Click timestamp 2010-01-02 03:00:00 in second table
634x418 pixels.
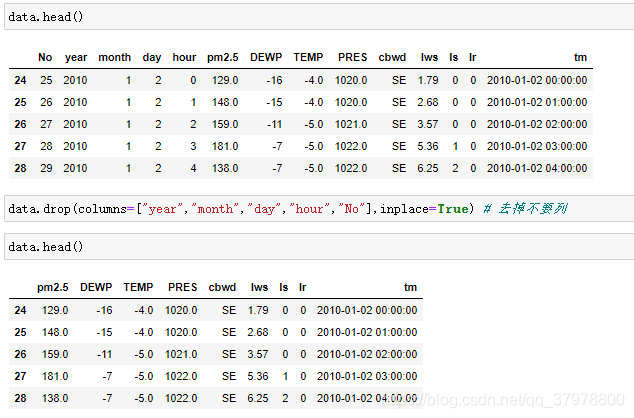[367, 376]
